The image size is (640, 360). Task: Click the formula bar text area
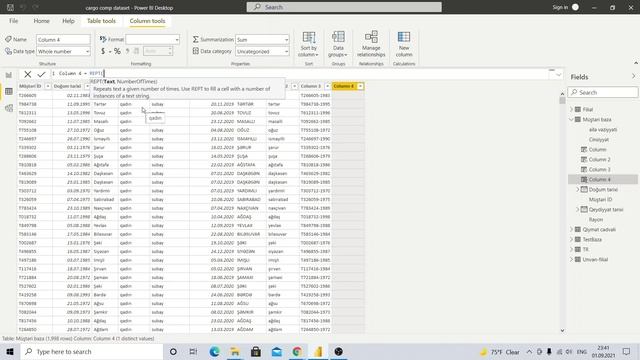pyautogui.click(x=302, y=73)
